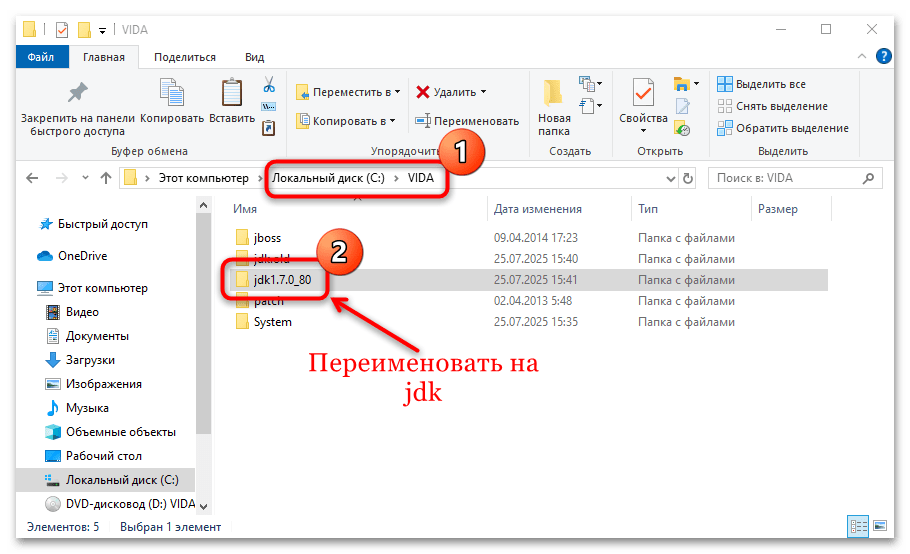
Task: Open the Удалить dropdown
Action: coord(451,92)
